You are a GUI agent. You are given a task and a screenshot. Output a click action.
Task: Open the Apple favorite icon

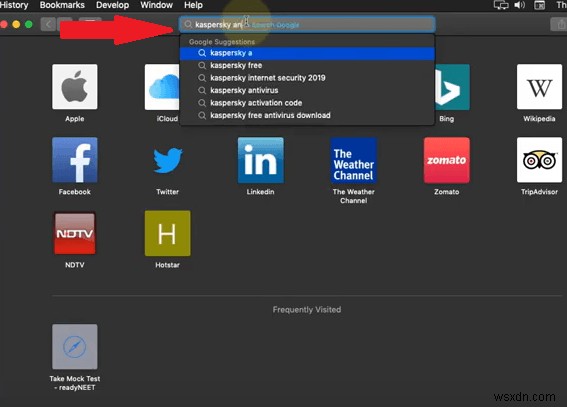[x=74, y=87]
